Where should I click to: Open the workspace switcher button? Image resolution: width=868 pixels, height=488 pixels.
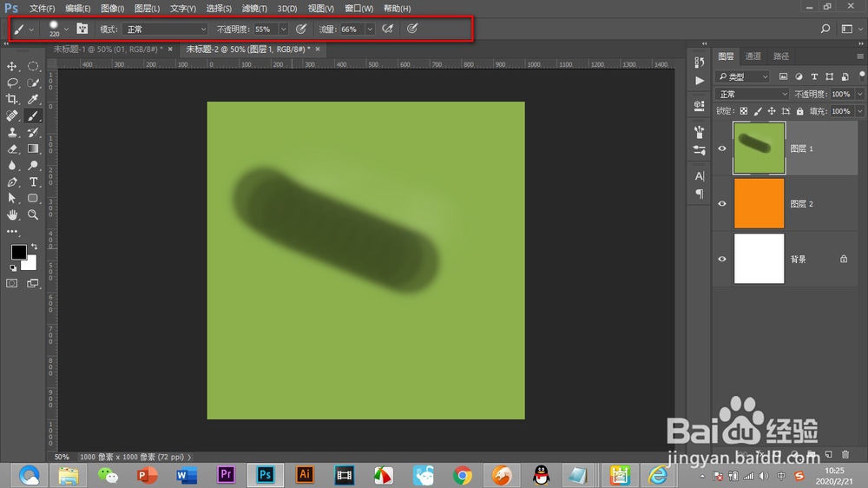(x=847, y=29)
